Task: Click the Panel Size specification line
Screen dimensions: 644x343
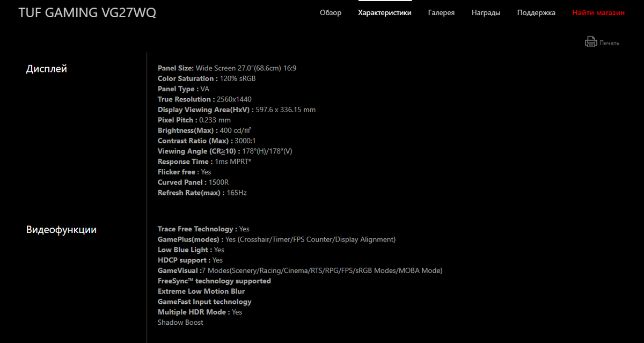Action: click(x=227, y=68)
